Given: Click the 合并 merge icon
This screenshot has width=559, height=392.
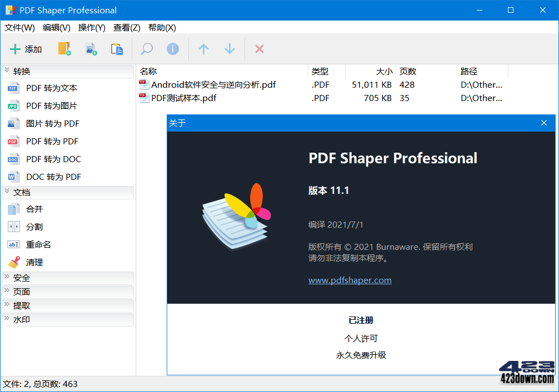Looking at the screenshot, I should (x=13, y=209).
